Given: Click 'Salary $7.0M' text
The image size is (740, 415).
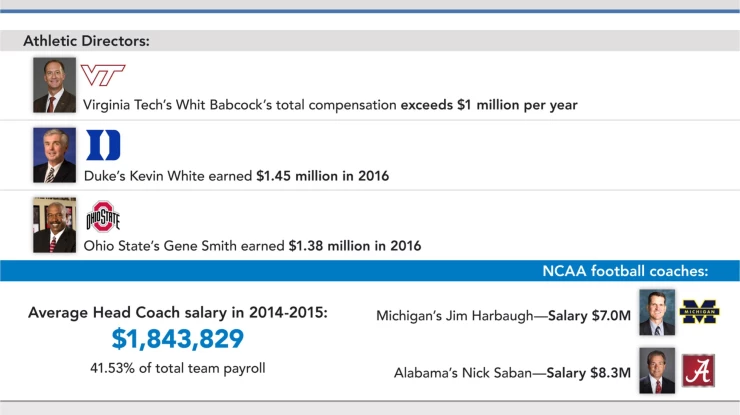Looking at the screenshot, I should click(x=589, y=316).
